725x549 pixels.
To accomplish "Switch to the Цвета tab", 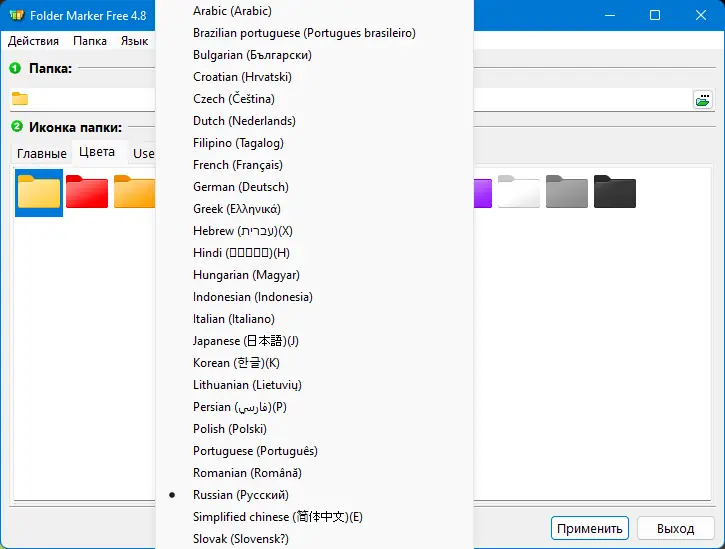I will pyautogui.click(x=97, y=152).
